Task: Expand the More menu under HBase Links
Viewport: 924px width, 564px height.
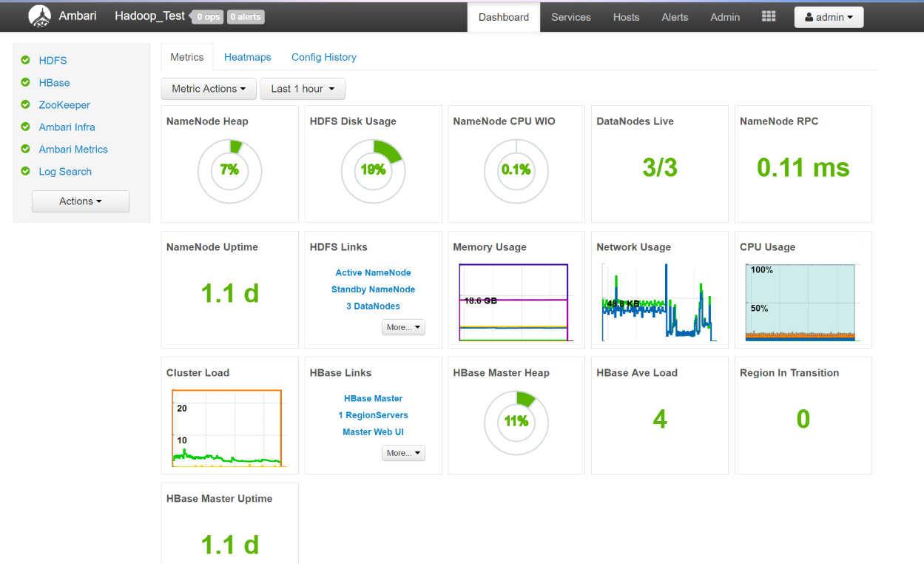Action: coord(403,453)
